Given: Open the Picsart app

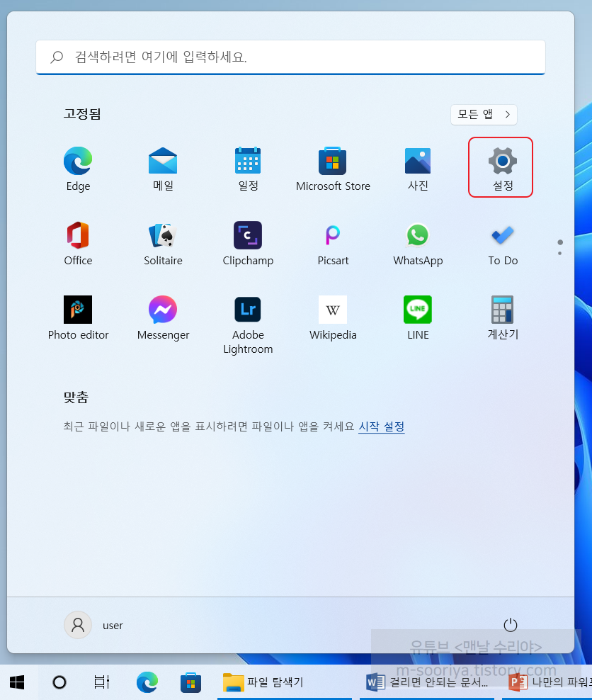Looking at the screenshot, I should (333, 243).
